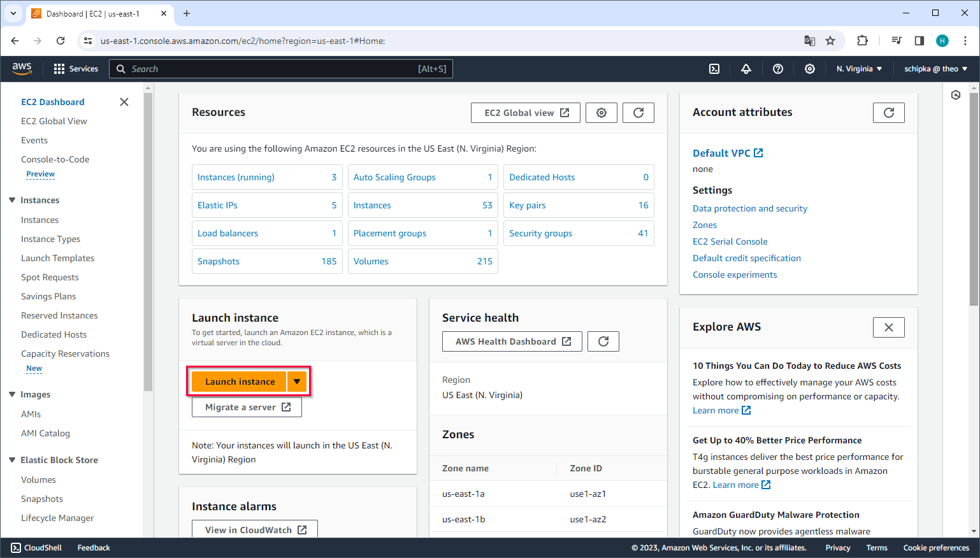
Task: Open the help question mark menu
Action: tap(778, 69)
